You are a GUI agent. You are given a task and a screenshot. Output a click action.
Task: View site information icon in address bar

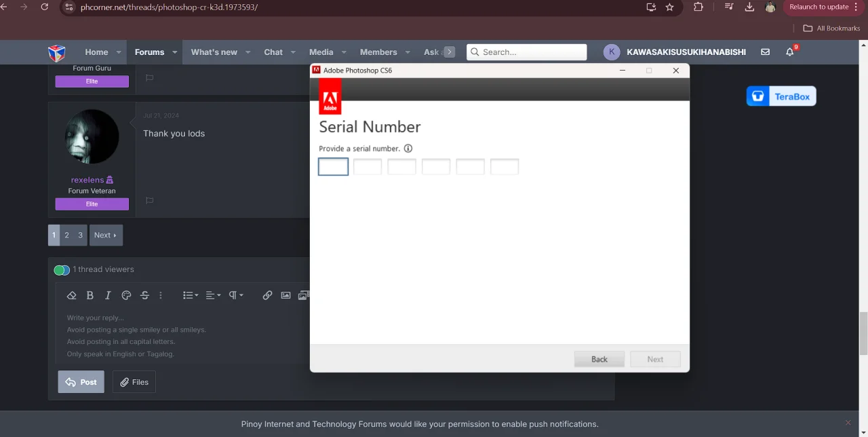pos(68,7)
